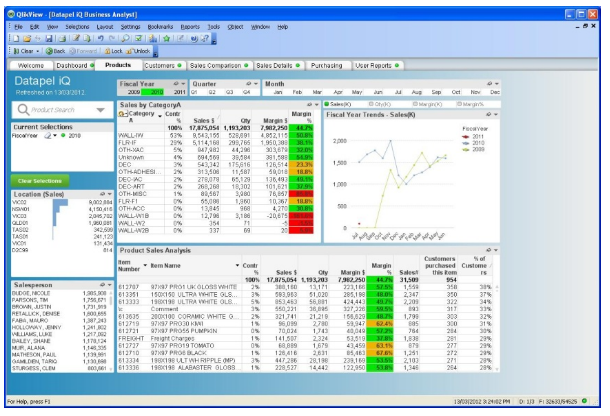Select VIC02 in Location list

pyautogui.click(x=62, y=202)
